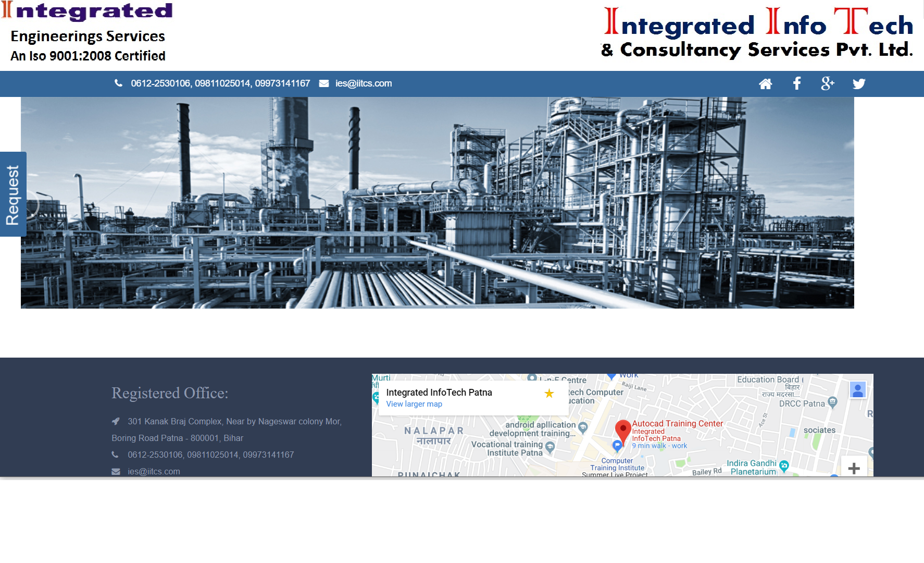Toggle the star to save Integrated InfoTech Patna
Screen dimensions: 924x563
click(x=548, y=394)
